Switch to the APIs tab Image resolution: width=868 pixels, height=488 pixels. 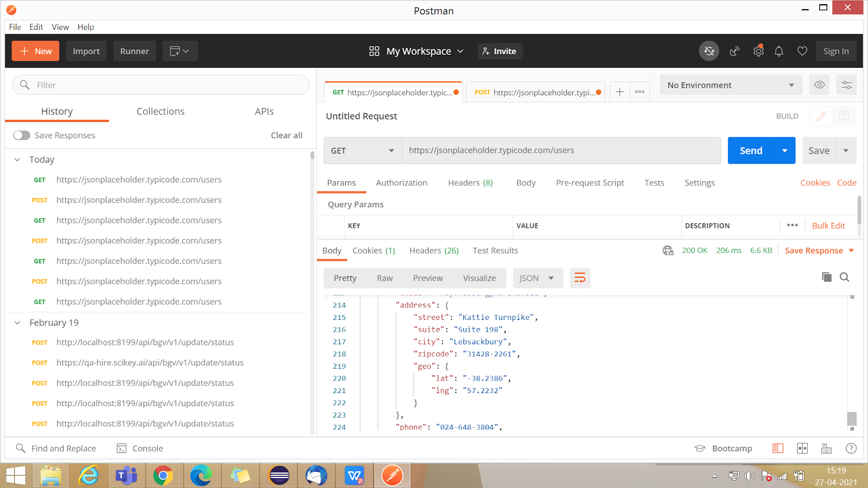click(264, 111)
